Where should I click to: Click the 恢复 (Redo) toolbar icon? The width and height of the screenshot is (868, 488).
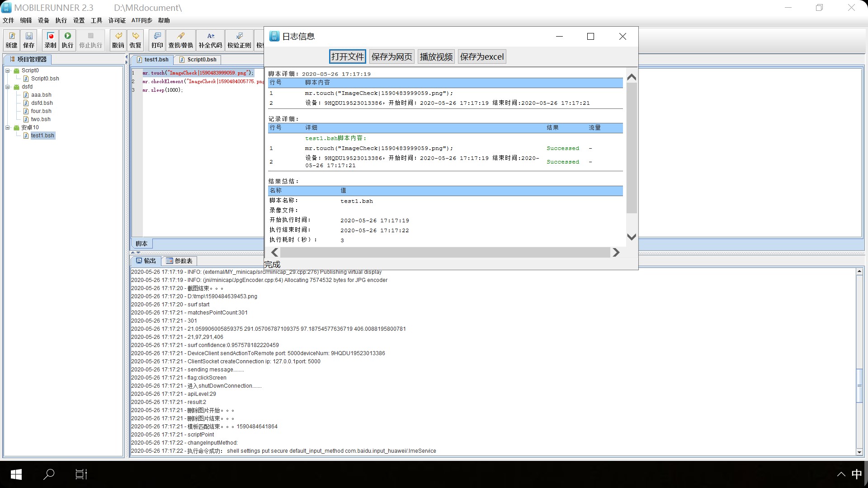[135, 40]
